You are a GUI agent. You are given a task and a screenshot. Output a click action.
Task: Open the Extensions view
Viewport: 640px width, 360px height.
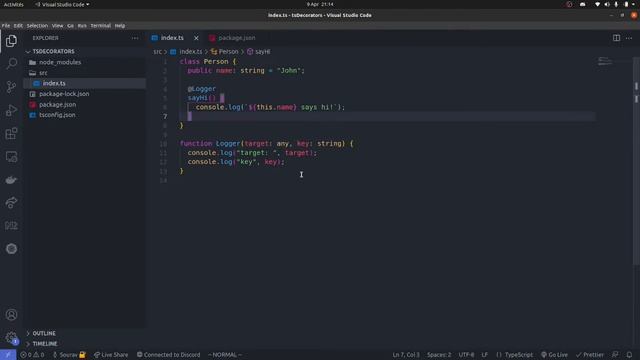click(11, 133)
